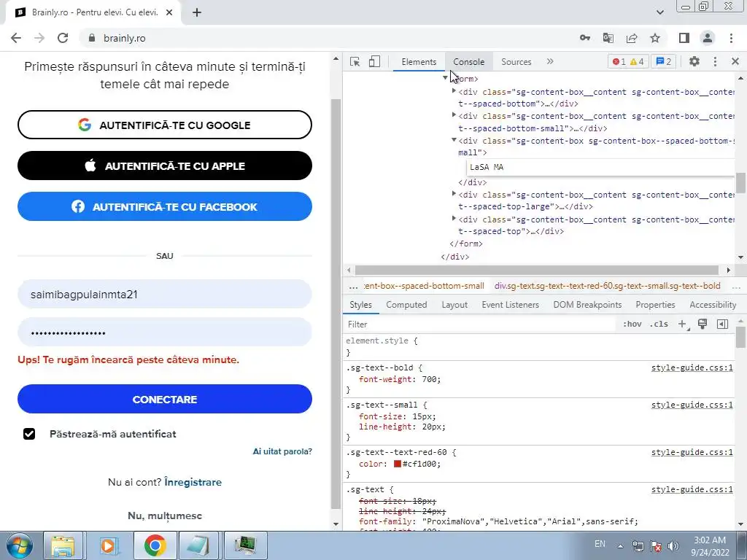Open the Properties tab
747x560 pixels.
[x=655, y=305]
